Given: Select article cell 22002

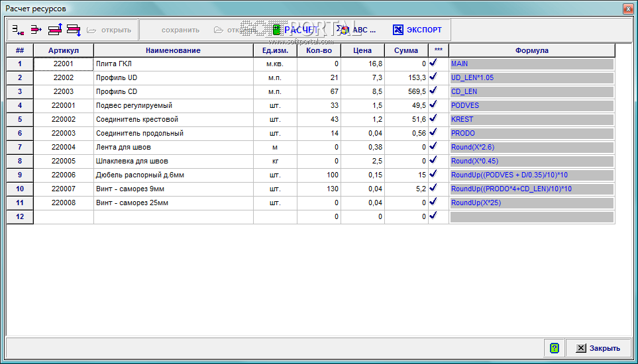Looking at the screenshot, I should coord(64,78).
